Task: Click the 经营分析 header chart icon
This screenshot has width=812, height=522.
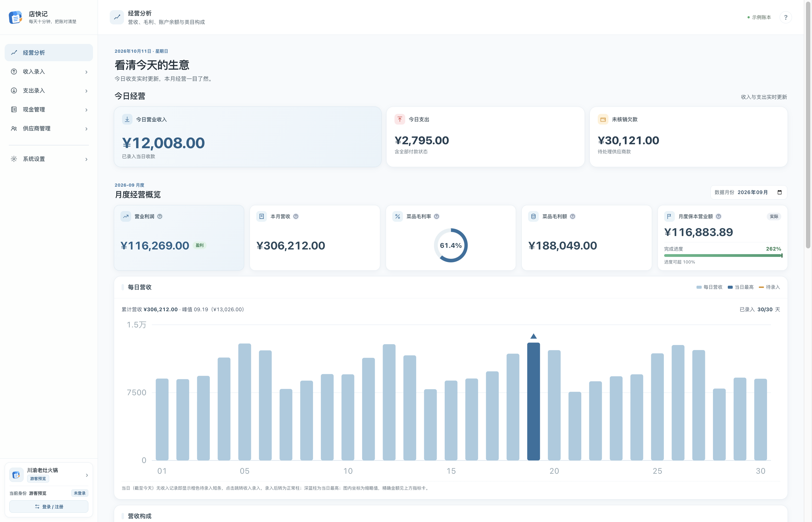Action: (x=117, y=17)
